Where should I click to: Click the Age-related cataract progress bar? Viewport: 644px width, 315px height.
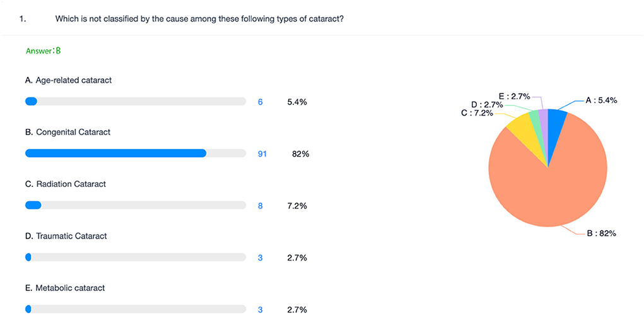pyautogui.click(x=136, y=102)
